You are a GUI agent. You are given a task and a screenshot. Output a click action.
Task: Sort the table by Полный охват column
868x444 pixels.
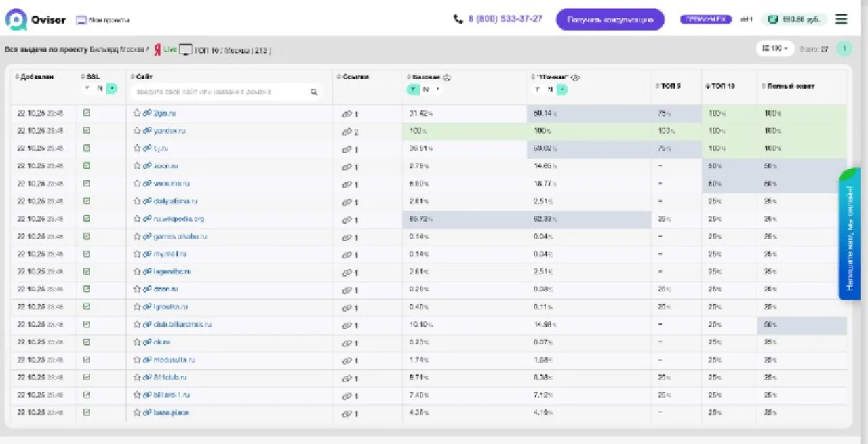(788, 87)
